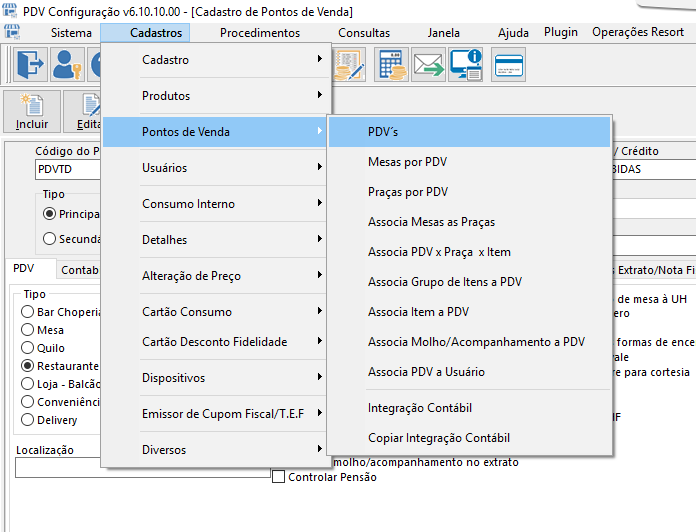Click the Código do PDV input field

point(68,169)
